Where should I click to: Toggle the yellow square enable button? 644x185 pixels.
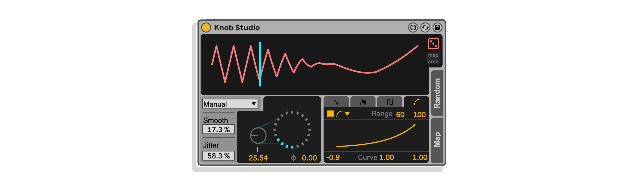(330, 114)
